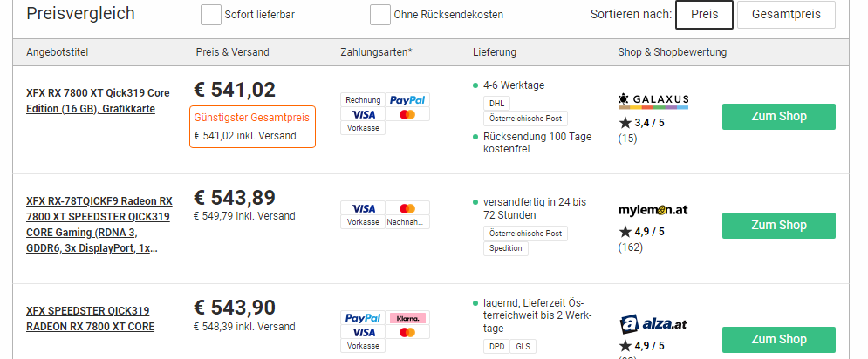Open mylemon.at shop logo
The width and height of the screenshot is (868, 359).
tap(653, 210)
